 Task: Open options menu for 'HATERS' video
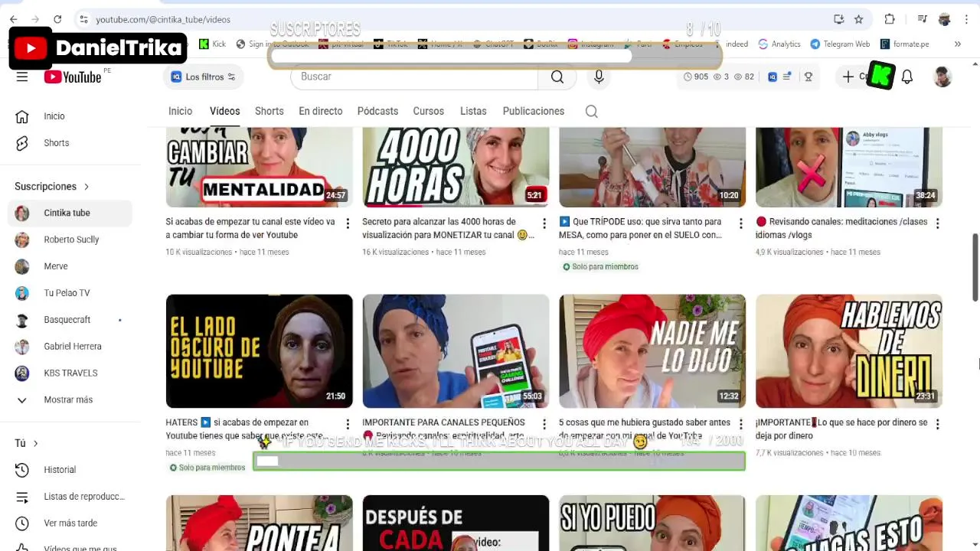(348, 424)
